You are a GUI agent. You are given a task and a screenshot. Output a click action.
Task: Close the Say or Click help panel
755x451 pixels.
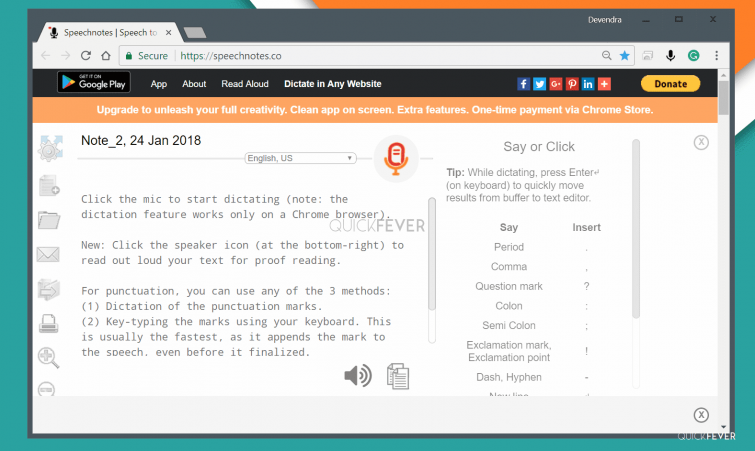point(701,143)
